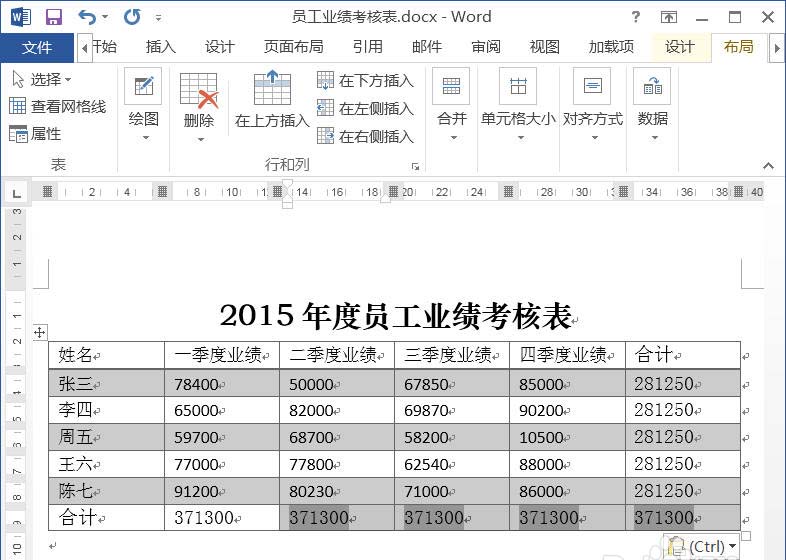Click the 单元格大小 icon

518,86
